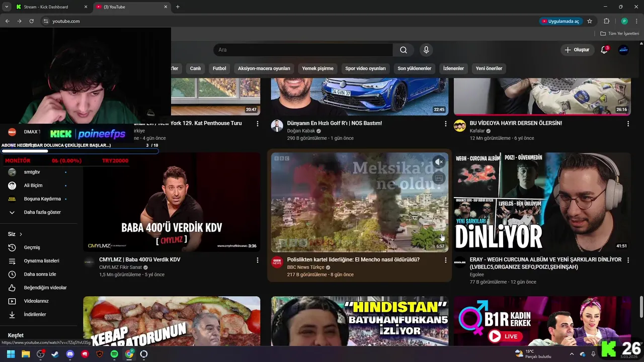Play the ERAY DİNLİYOR thumbnail
Screen dimensions: 644x362
542,202
